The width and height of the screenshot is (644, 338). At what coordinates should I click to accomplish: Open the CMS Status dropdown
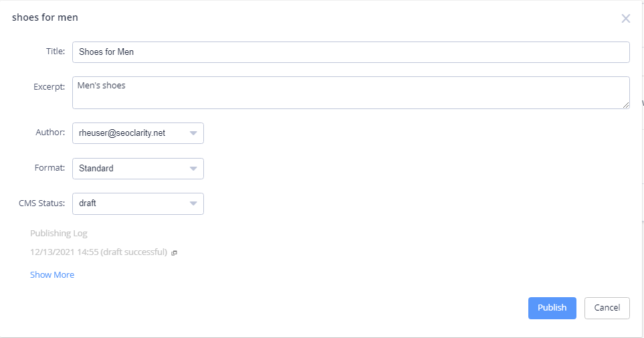tap(138, 203)
